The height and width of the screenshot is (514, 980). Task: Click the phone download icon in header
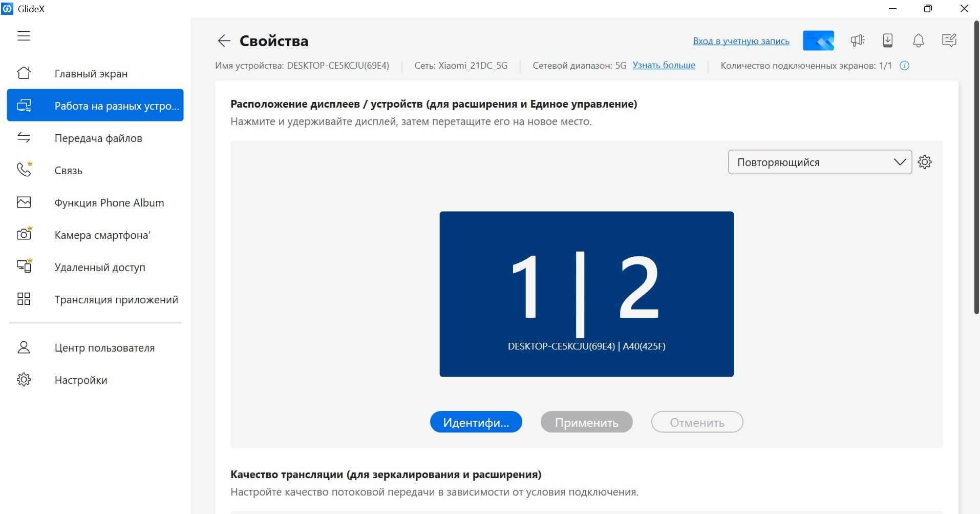point(888,40)
